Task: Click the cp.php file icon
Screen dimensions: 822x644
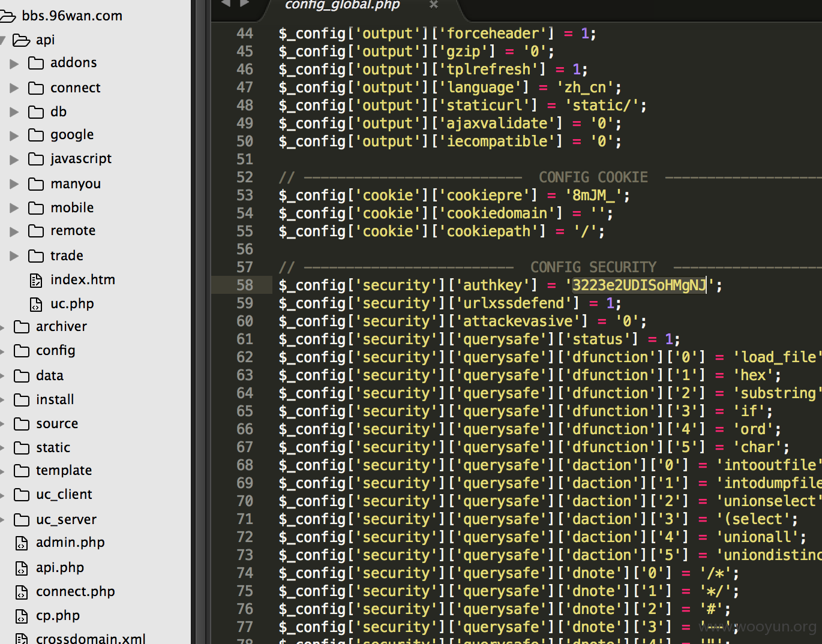Action: coord(22,616)
